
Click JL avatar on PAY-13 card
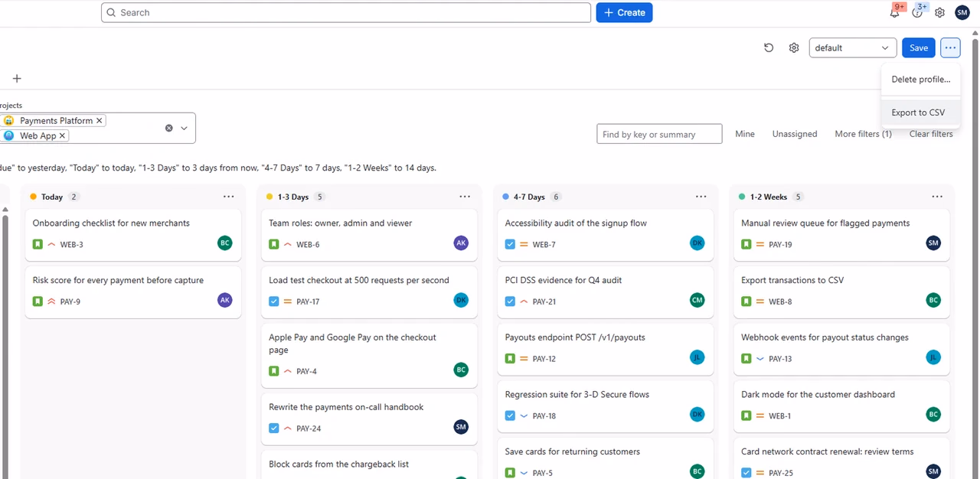coord(933,357)
